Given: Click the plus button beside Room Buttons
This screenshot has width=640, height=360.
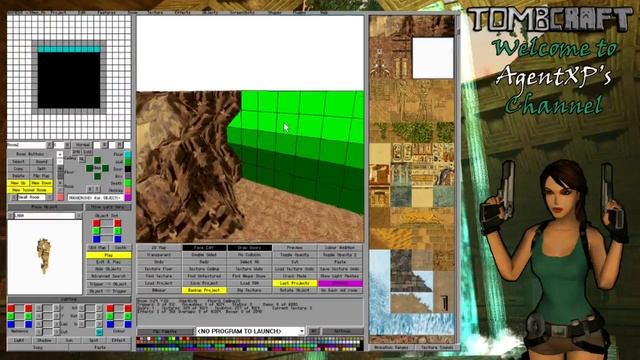Looking at the screenshot, I should click(x=60, y=154).
